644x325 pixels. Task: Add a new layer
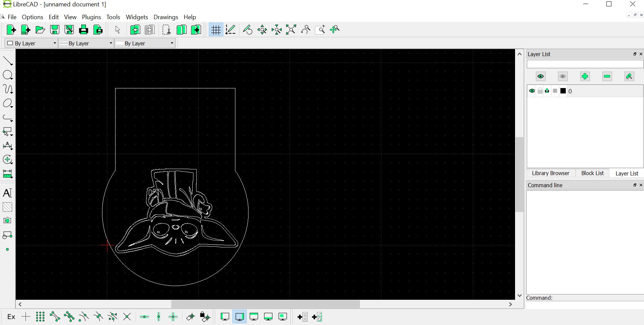click(x=585, y=76)
